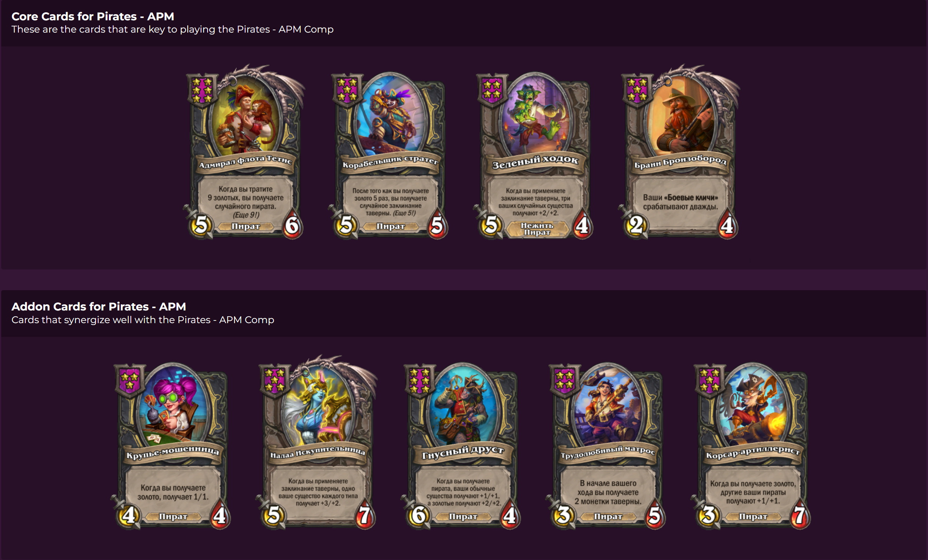Click the Пират tribe label on Корабельщик-стратег
The height and width of the screenshot is (560, 928).
pyautogui.click(x=391, y=227)
